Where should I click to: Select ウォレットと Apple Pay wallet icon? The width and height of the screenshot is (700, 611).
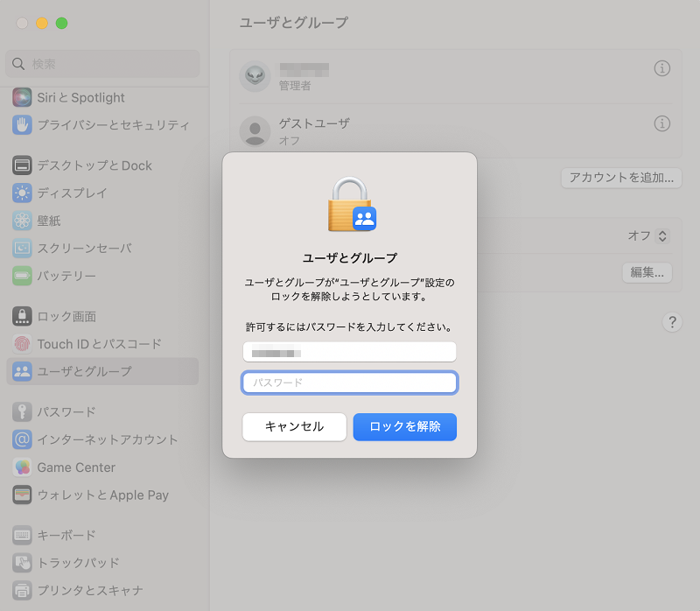[22, 495]
